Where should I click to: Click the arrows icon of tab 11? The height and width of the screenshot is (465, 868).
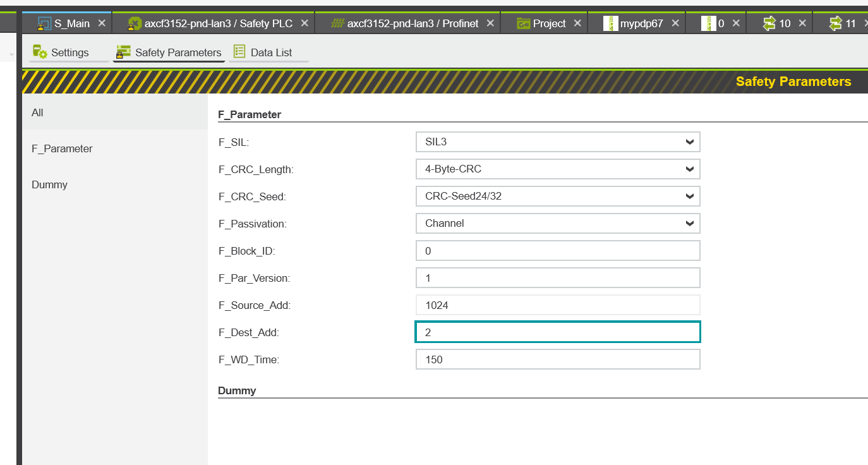836,23
